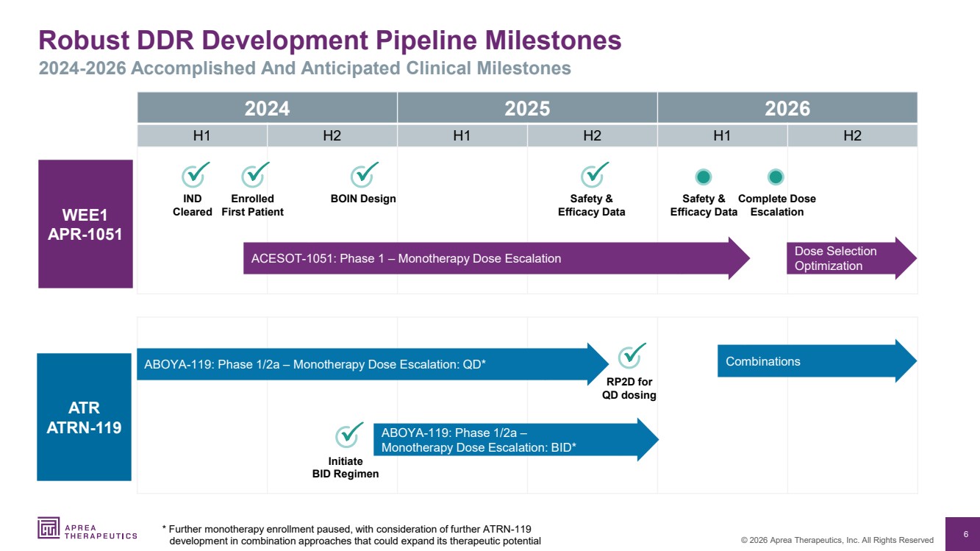980x551 pixels.
Task: Select the ACESOT-1051 Phase 1 arrow bar
Action: [x=496, y=258]
